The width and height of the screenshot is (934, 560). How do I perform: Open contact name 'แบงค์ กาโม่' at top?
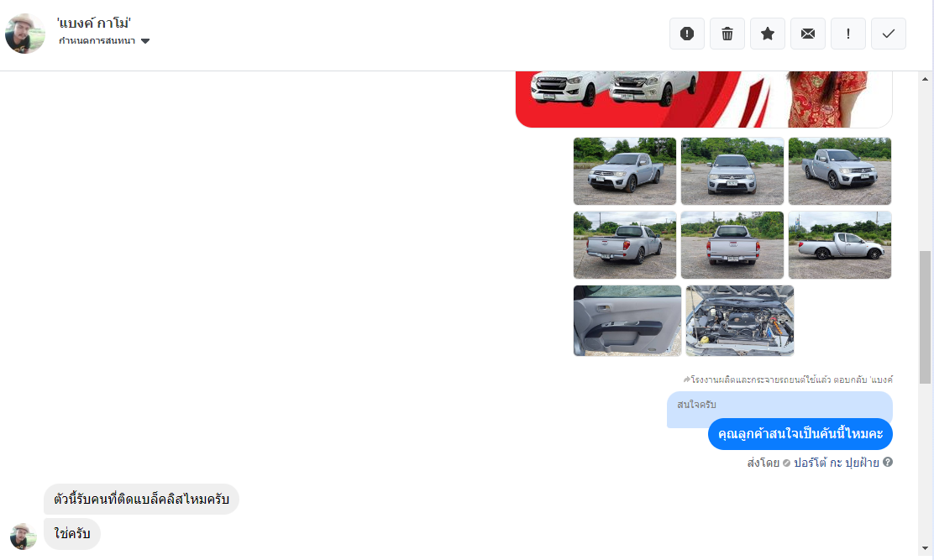(94, 24)
